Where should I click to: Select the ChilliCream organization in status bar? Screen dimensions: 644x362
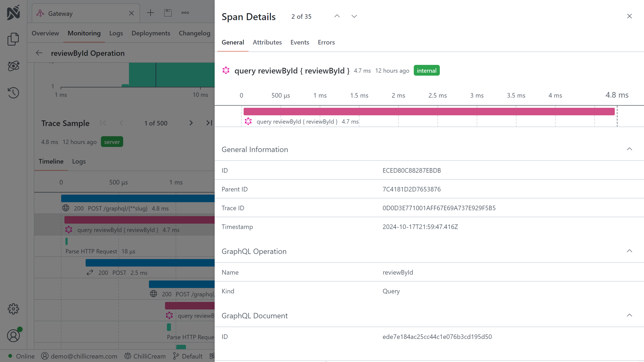(x=145, y=356)
